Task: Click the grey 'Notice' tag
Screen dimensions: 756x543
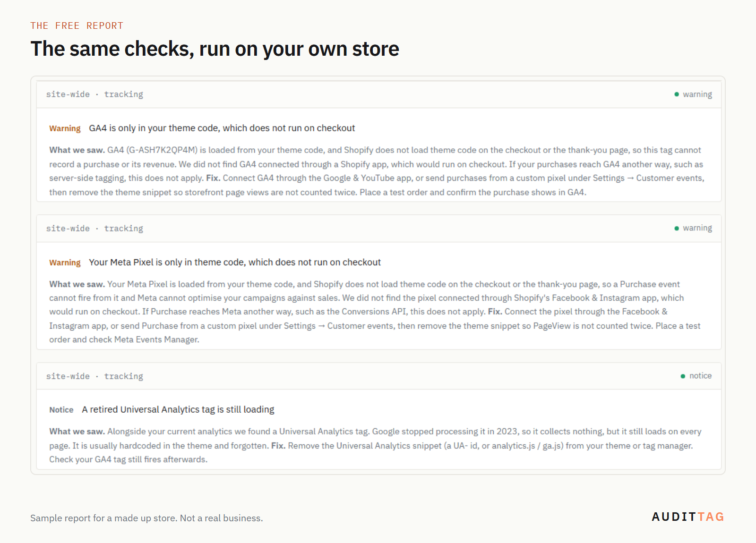Action: click(x=61, y=410)
